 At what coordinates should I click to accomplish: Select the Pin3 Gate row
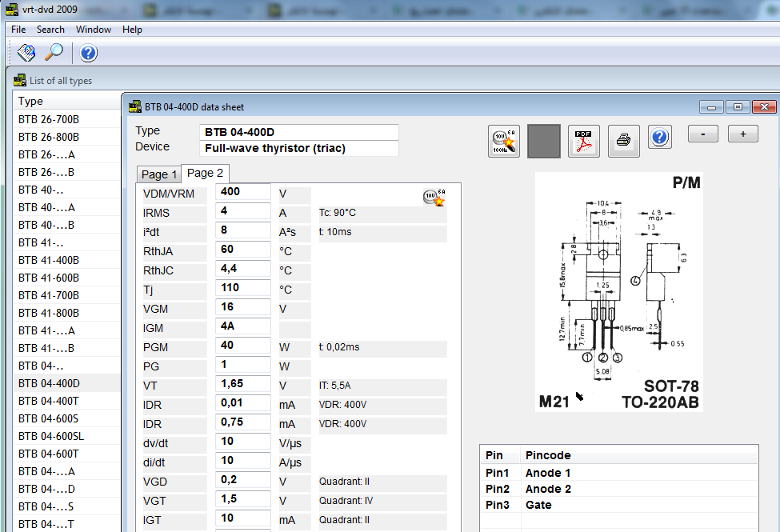pyautogui.click(x=619, y=505)
